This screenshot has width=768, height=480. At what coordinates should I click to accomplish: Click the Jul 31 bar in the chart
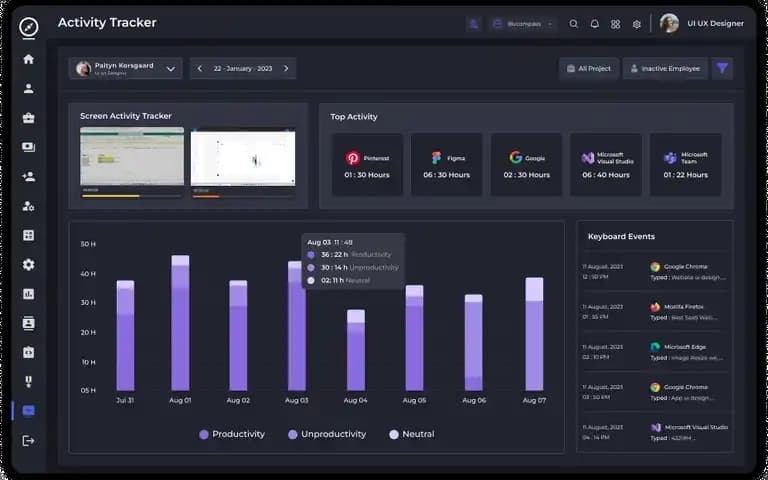[125, 336]
